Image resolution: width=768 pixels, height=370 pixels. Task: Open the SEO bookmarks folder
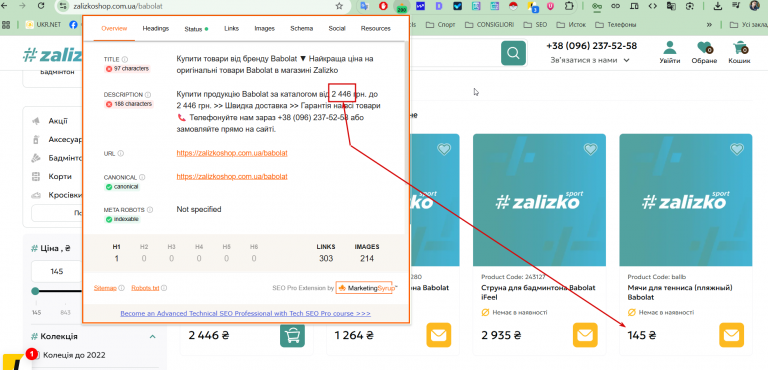coord(535,25)
